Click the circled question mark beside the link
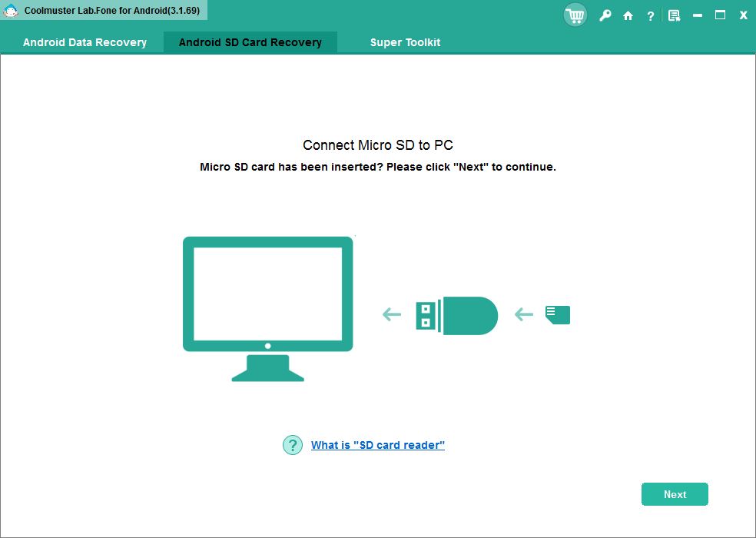This screenshot has height=538, width=756. [292, 445]
